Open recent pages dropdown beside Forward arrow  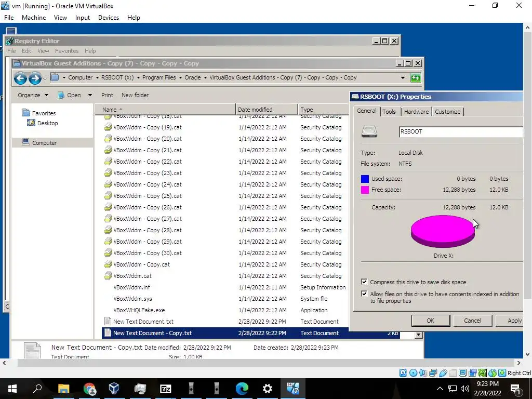[45, 78]
